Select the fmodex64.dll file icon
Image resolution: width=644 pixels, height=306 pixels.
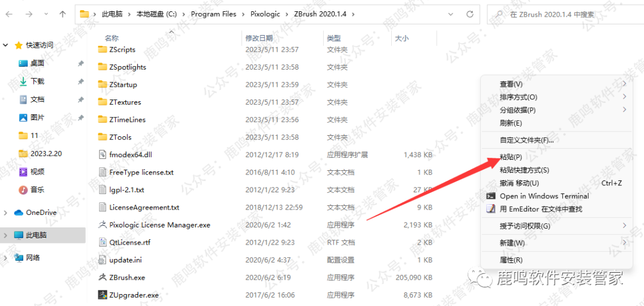point(103,155)
